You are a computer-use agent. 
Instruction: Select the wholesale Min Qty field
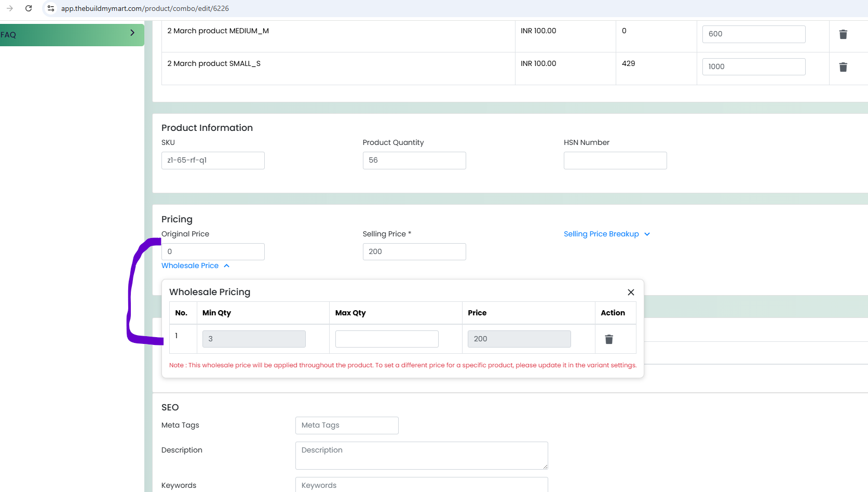point(254,339)
